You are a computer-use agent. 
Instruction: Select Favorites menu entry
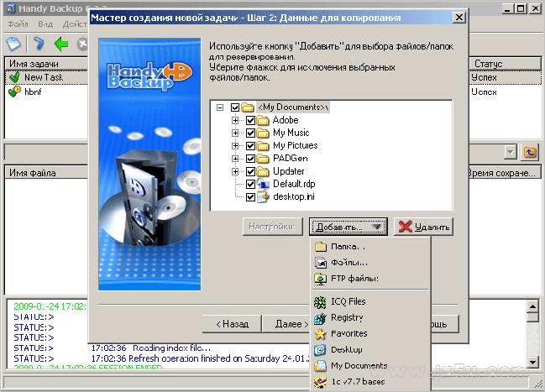click(x=370, y=334)
